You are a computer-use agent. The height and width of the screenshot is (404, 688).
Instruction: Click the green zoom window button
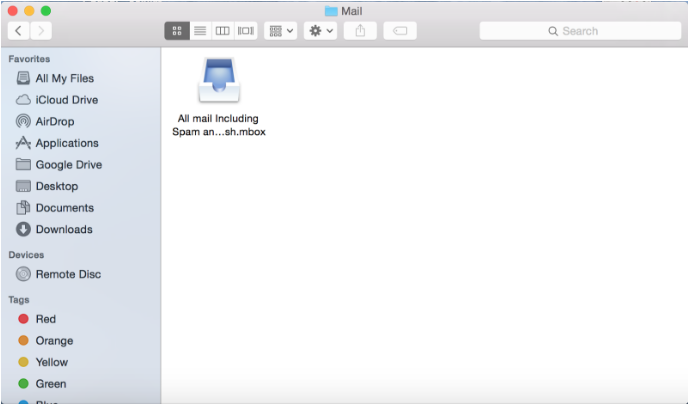coord(46,11)
